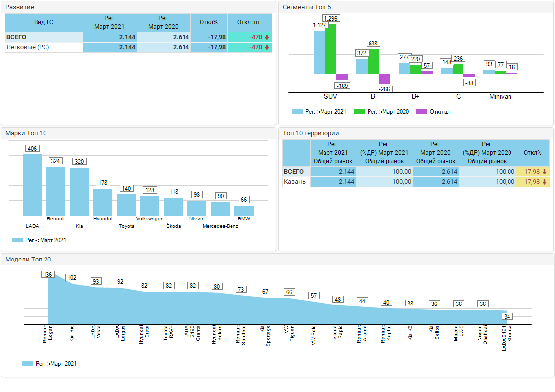Sort territories table by Откл% header
This screenshot has width=555, height=392.
coord(532,153)
